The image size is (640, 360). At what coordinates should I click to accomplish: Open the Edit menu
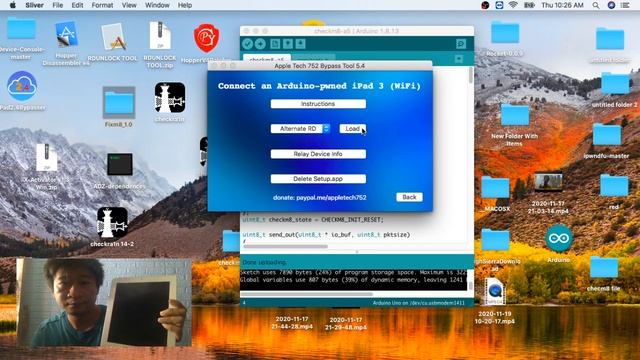click(77, 5)
